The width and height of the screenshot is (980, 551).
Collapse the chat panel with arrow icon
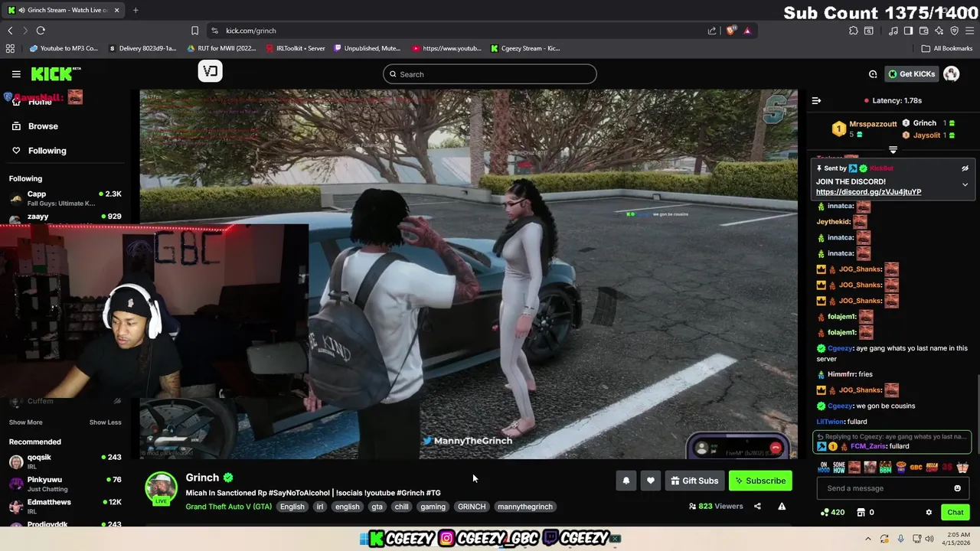816,100
